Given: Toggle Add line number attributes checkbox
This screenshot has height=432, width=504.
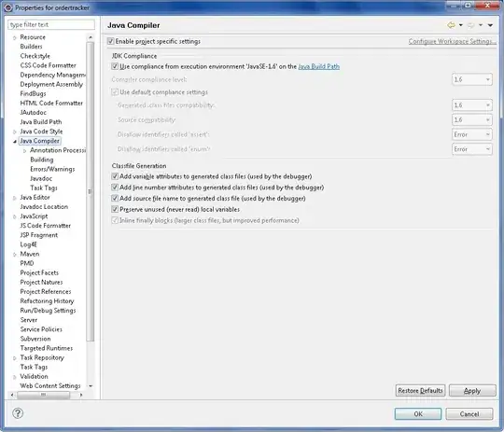Looking at the screenshot, I should [115, 188].
